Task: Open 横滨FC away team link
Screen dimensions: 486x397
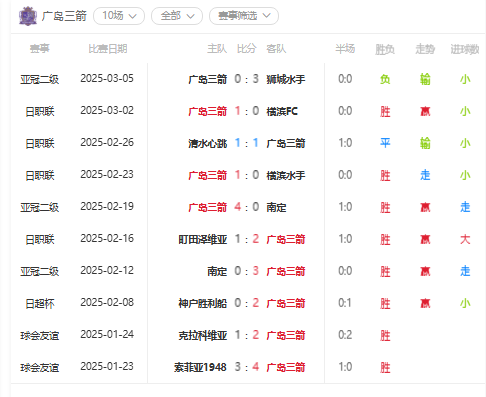Action: tap(282, 111)
